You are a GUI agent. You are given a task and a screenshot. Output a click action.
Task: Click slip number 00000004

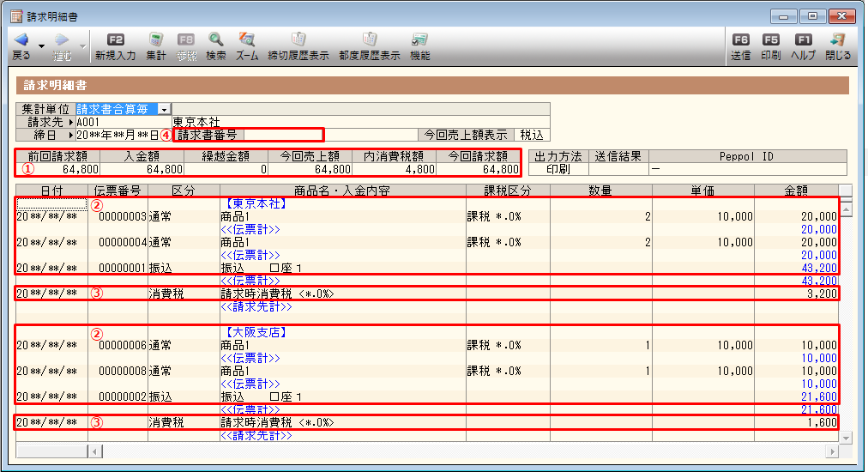[123, 242]
